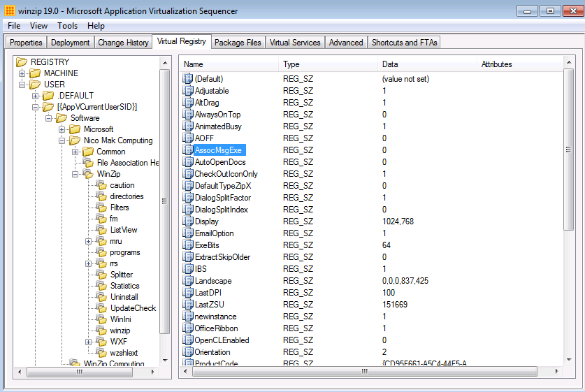This screenshot has height=392, width=585.
Task: Switch to the Package Files tab
Action: pyautogui.click(x=238, y=43)
